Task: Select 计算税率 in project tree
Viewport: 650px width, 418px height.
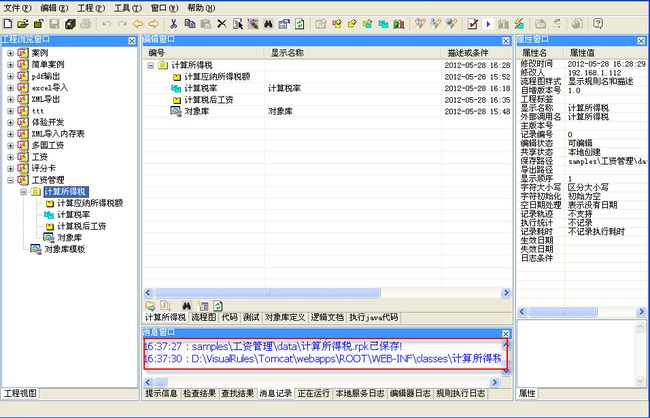Action: point(73,215)
